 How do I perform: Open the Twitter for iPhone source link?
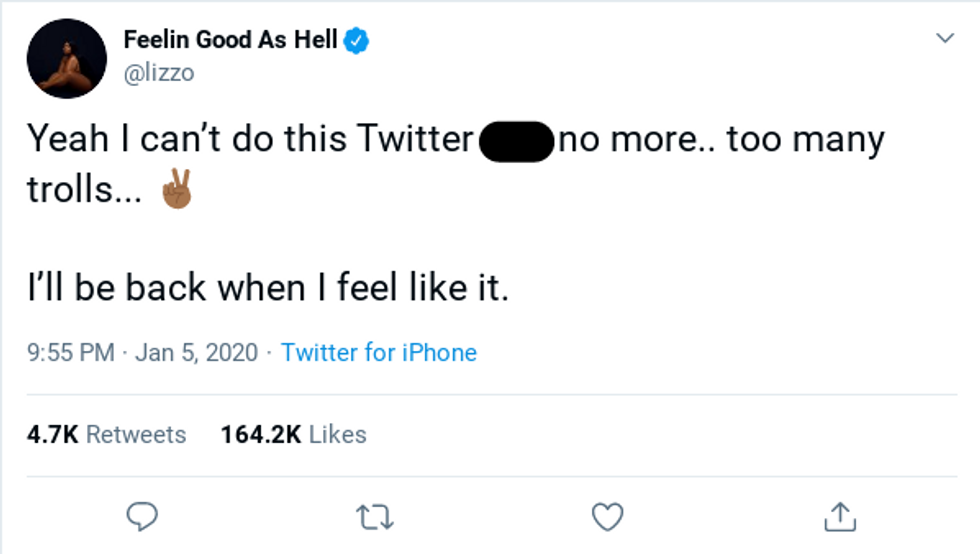coord(379,353)
